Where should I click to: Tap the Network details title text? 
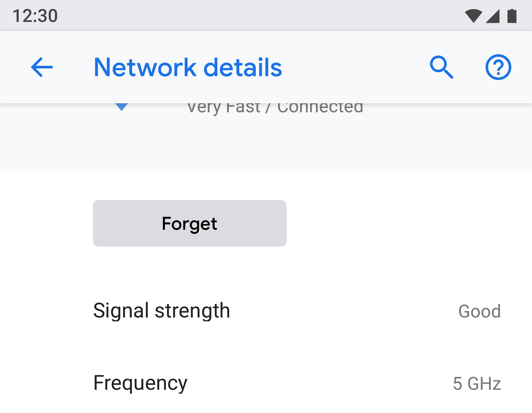click(188, 67)
